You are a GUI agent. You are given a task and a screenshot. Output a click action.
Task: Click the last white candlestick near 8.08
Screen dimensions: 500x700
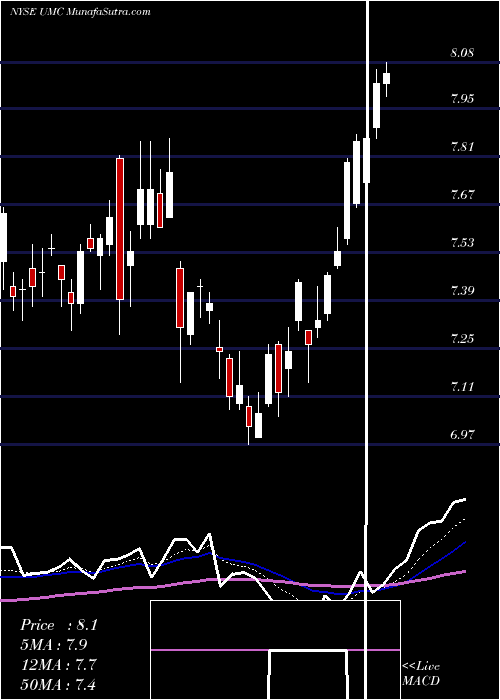(387, 78)
